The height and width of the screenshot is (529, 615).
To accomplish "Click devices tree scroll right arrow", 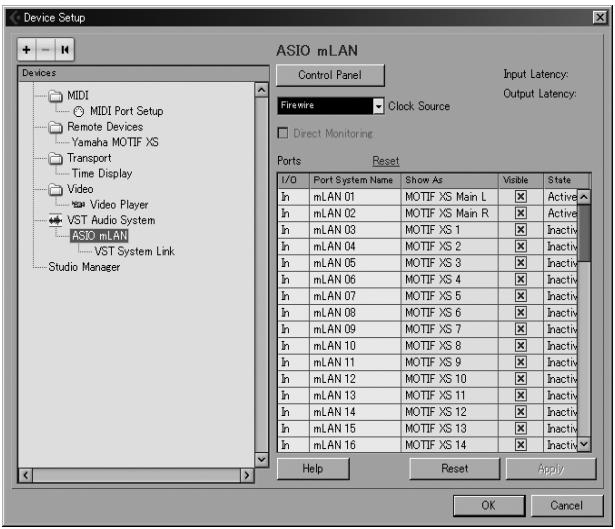I will pos(247,475).
